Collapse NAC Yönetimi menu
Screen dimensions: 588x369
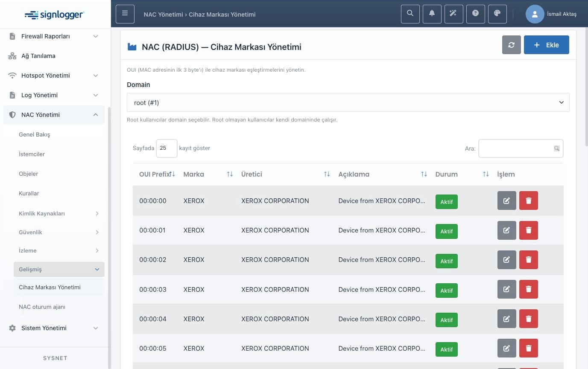tap(54, 115)
